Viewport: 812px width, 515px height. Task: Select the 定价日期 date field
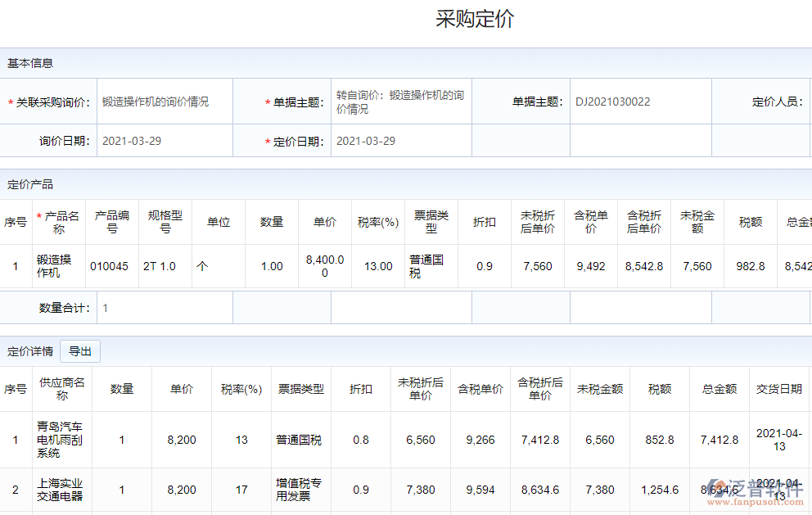click(x=401, y=141)
